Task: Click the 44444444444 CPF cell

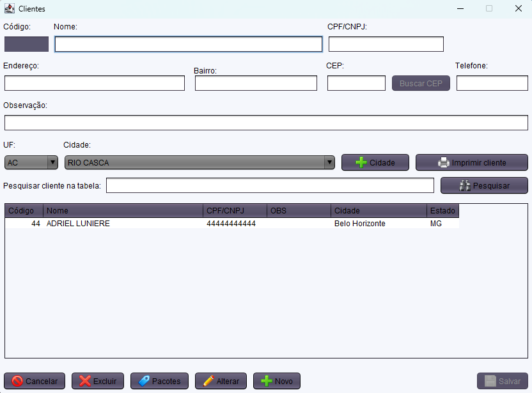Action: coord(235,224)
